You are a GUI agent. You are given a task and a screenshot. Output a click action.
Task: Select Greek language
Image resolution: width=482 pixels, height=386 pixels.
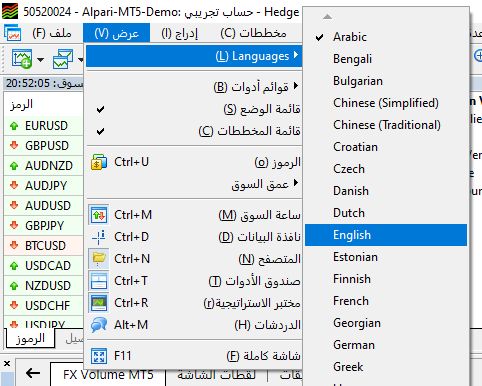[x=386, y=367]
